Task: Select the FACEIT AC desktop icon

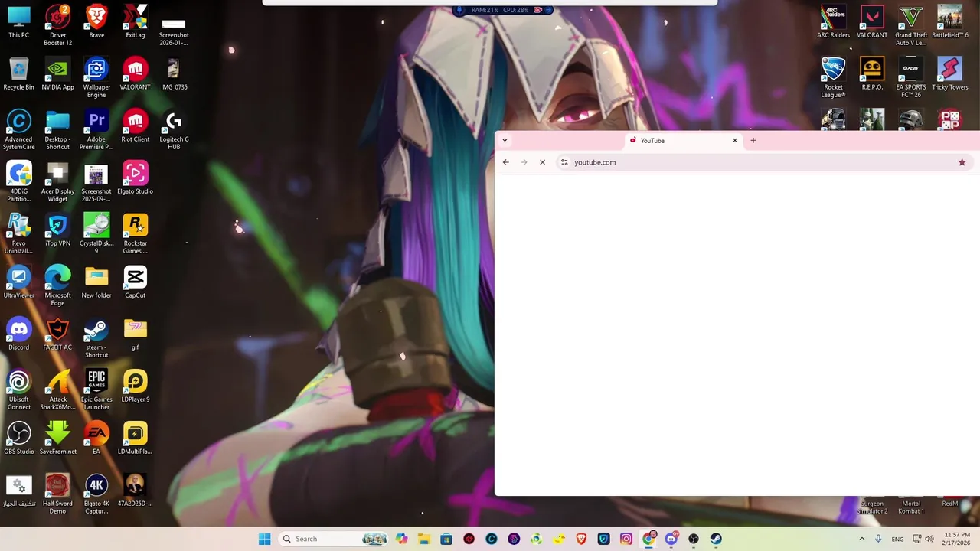Action: point(57,334)
